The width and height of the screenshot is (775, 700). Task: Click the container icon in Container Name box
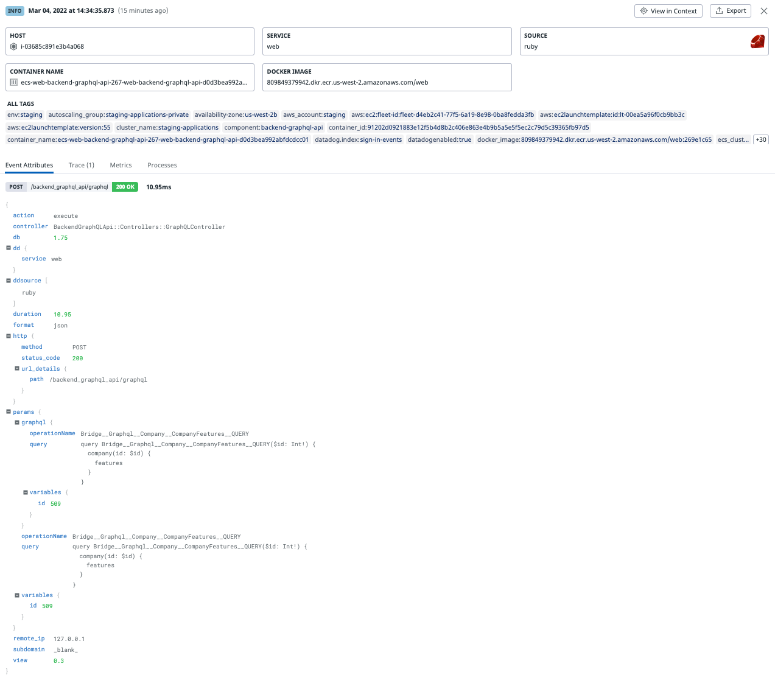point(13,81)
